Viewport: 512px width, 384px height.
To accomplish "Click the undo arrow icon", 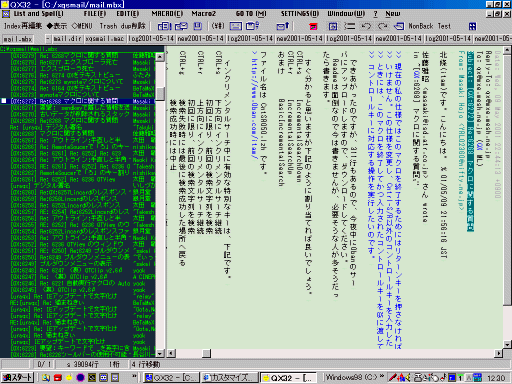I will 366,26.
